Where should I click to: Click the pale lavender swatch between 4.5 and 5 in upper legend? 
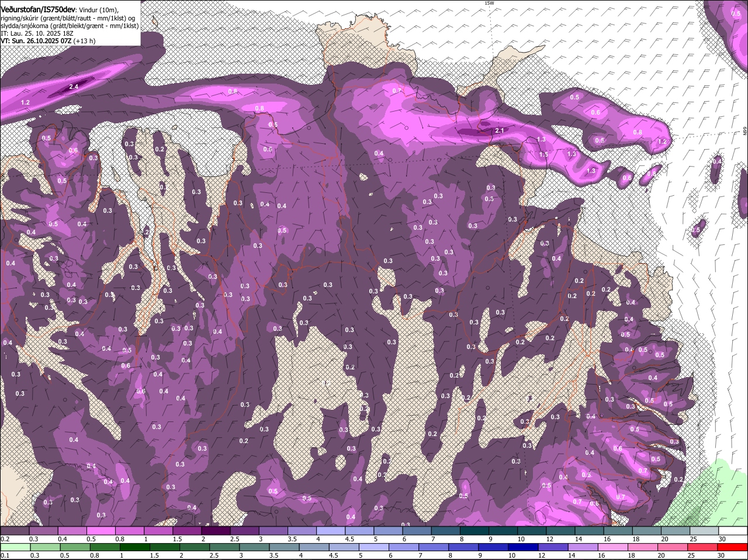pyautogui.click(x=360, y=531)
